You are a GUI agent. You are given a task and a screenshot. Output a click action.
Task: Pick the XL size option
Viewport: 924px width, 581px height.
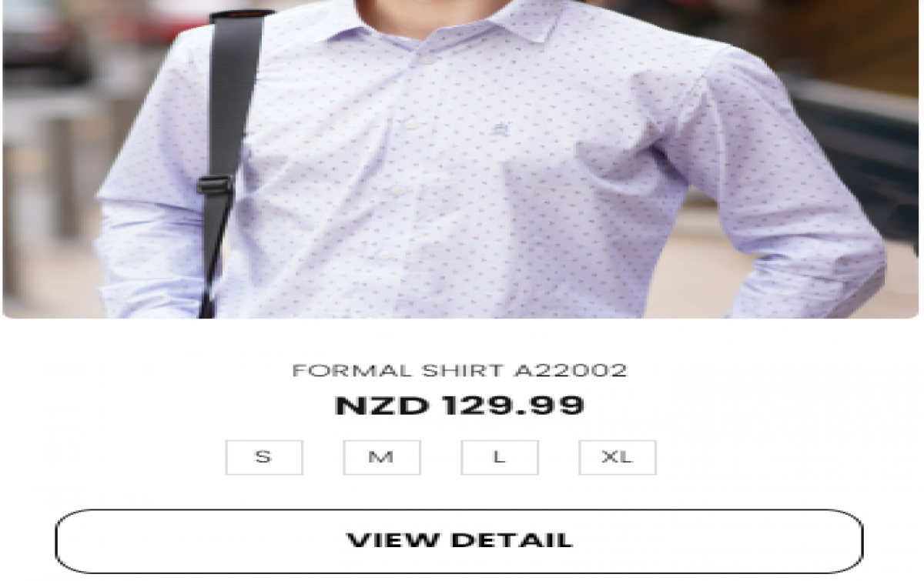618,457
